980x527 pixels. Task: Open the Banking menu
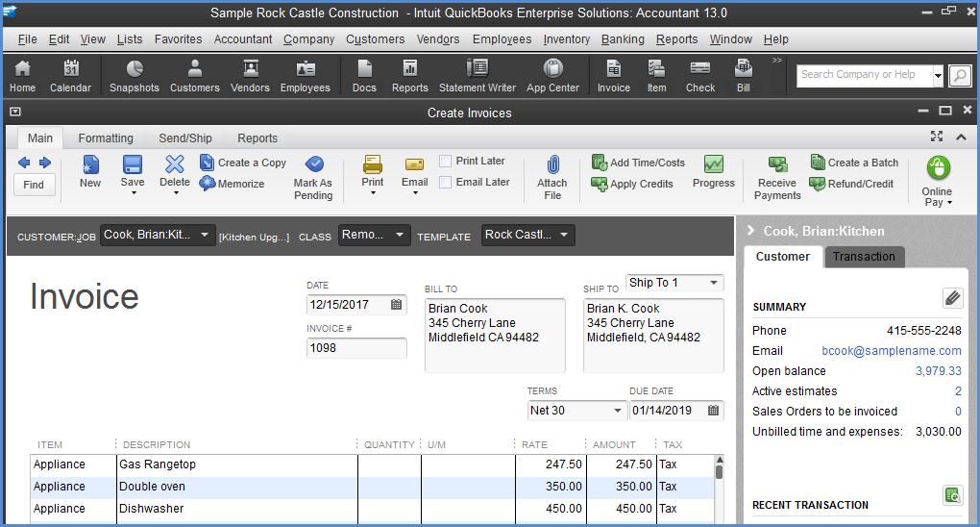click(x=623, y=38)
